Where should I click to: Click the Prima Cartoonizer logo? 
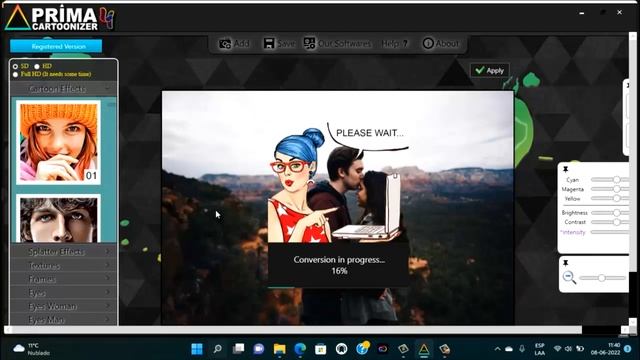pos(60,18)
